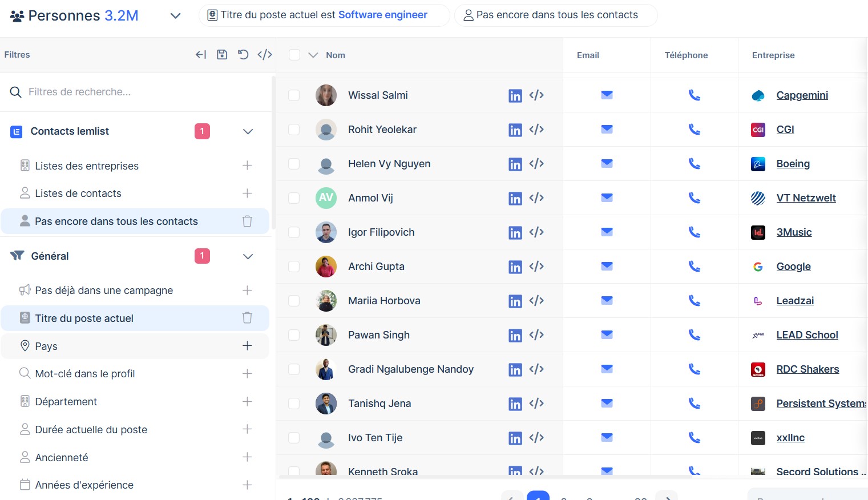This screenshot has width=868, height=500.
Task: Collapse the filters panel using arrow icon
Action: [x=201, y=55]
